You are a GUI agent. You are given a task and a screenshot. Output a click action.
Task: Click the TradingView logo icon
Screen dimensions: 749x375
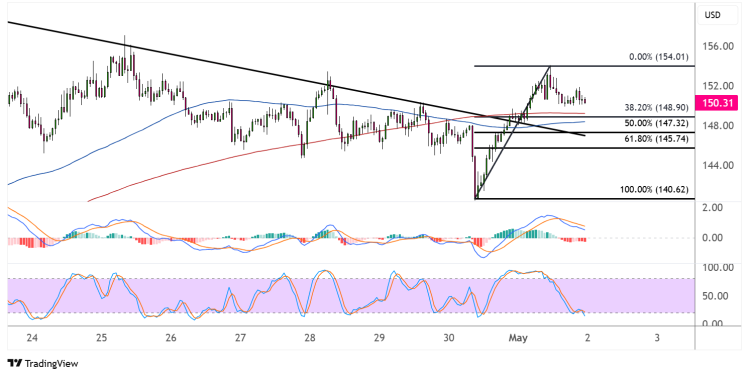click(x=15, y=364)
